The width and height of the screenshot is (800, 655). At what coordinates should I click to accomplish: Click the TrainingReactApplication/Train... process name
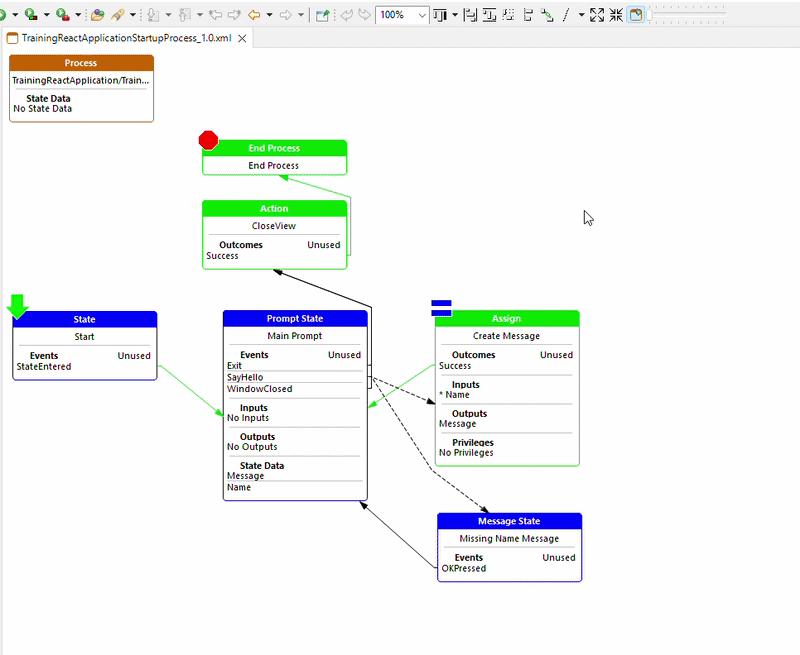(x=81, y=80)
